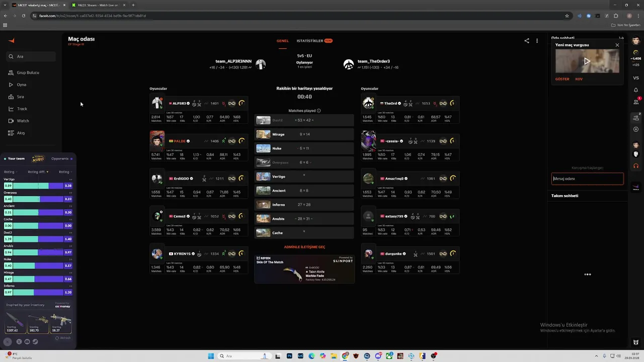Click the Nuke rating bar
The image size is (644, 362).
tap(38, 265)
